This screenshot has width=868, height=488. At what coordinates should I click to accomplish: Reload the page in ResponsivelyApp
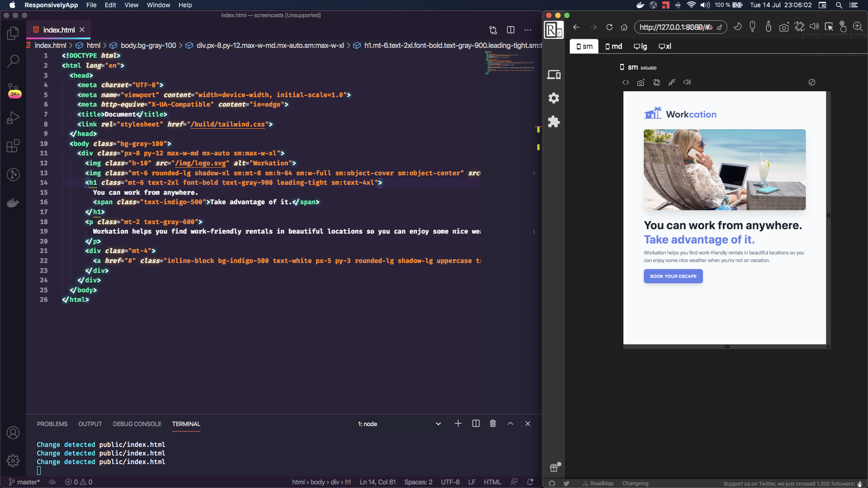[x=609, y=27]
